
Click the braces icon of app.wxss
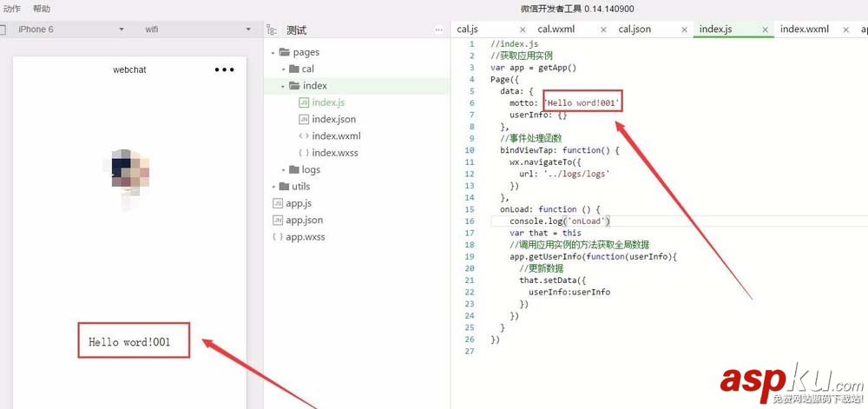tap(278, 237)
